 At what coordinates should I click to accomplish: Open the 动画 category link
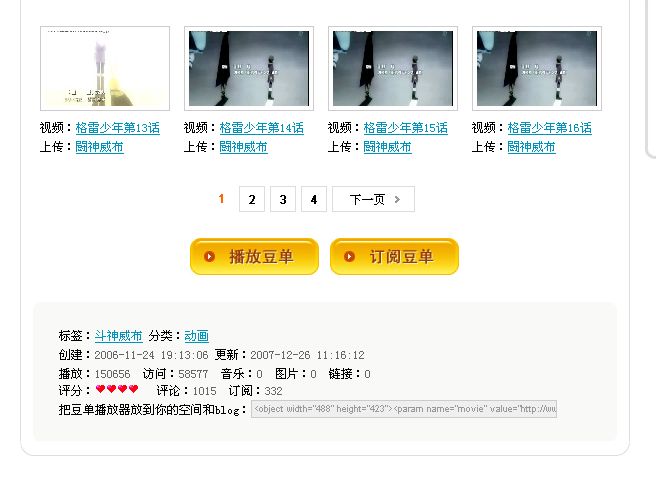[196, 336]
